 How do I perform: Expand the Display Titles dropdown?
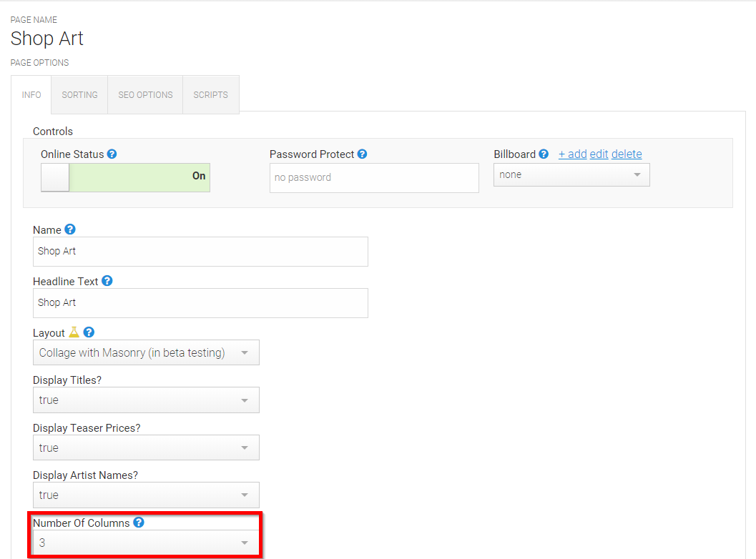coord(146,400)
